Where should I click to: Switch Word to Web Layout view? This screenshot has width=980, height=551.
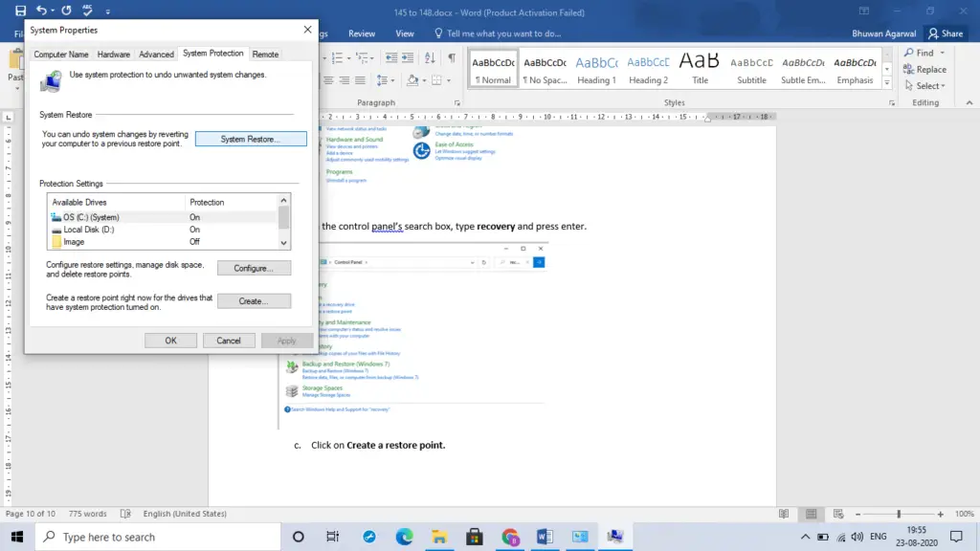(838, 514)
